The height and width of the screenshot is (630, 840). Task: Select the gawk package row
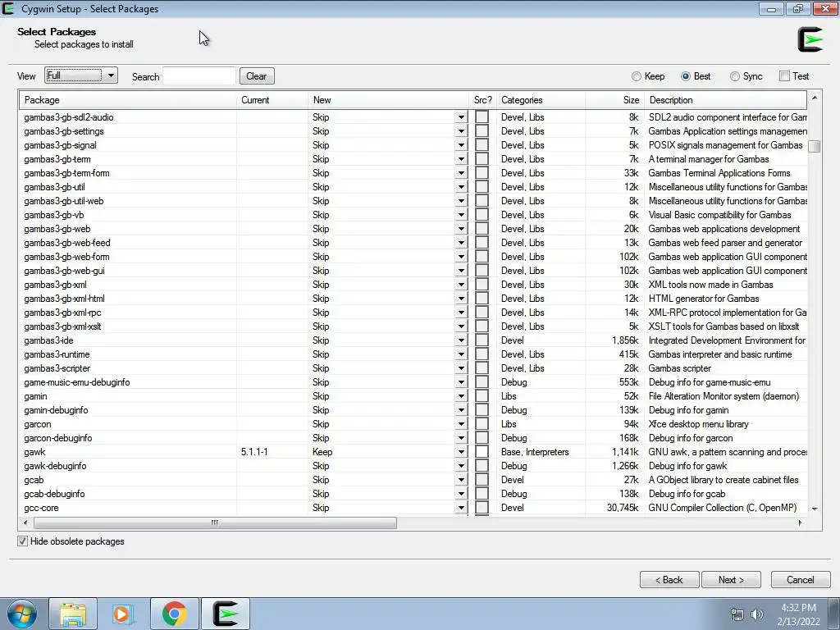click(413, 452)
